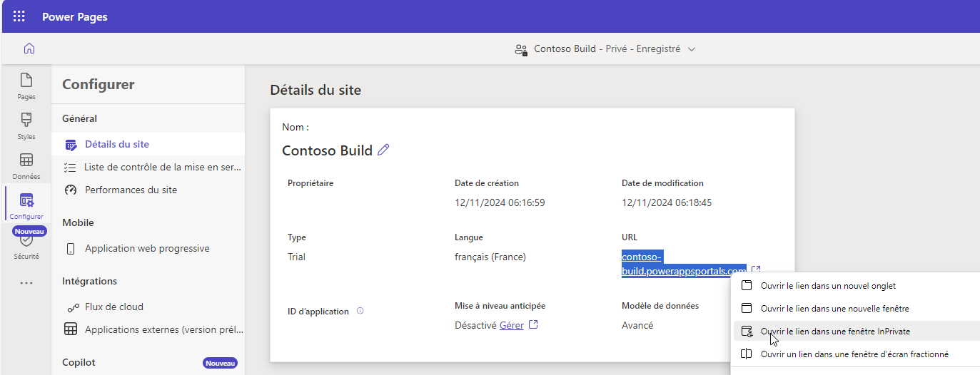The width and height of the screenshot is (980, 375).
Task: Click the Power Pages title
Action: tap(75, 16)
